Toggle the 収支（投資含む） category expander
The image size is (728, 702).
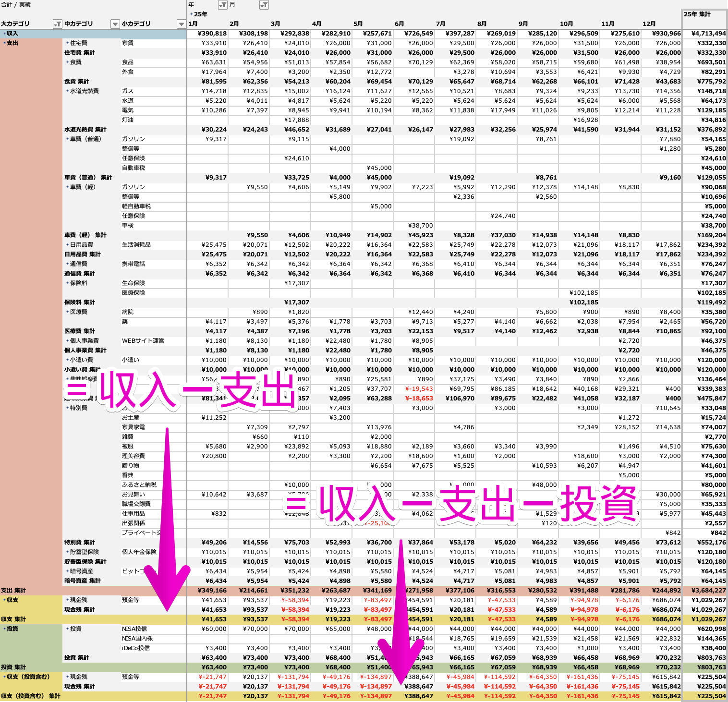pos(4,677)
